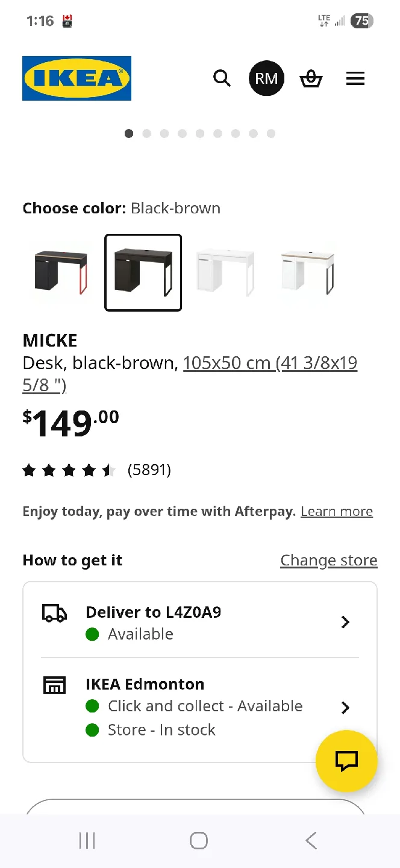This screenshot has height=868, width=400.
Task: Select the black desk with red legs
Action: coord(61,272)
